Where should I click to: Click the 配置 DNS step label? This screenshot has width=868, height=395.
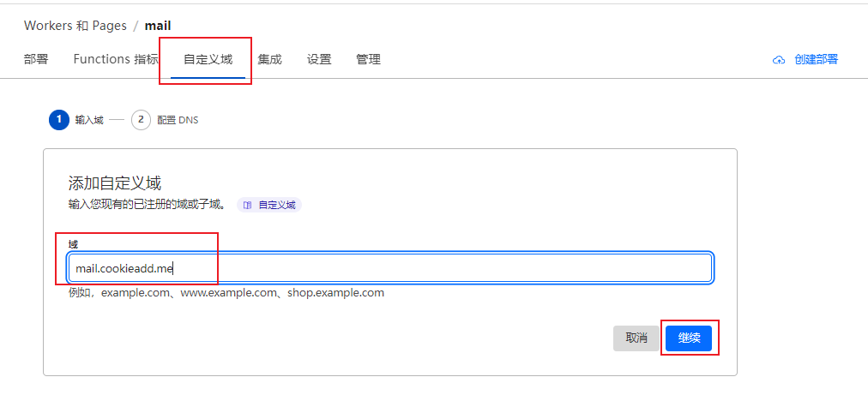click(178, 121)
